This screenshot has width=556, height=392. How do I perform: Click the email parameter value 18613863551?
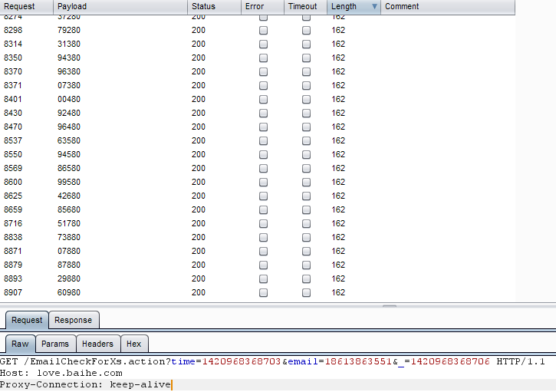point(358,362)
